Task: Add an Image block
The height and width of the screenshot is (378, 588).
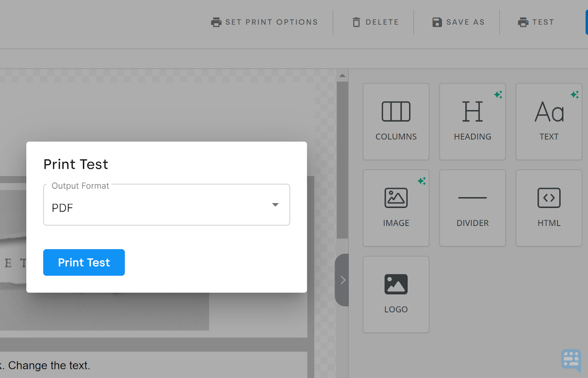Action: coord(396,208)
